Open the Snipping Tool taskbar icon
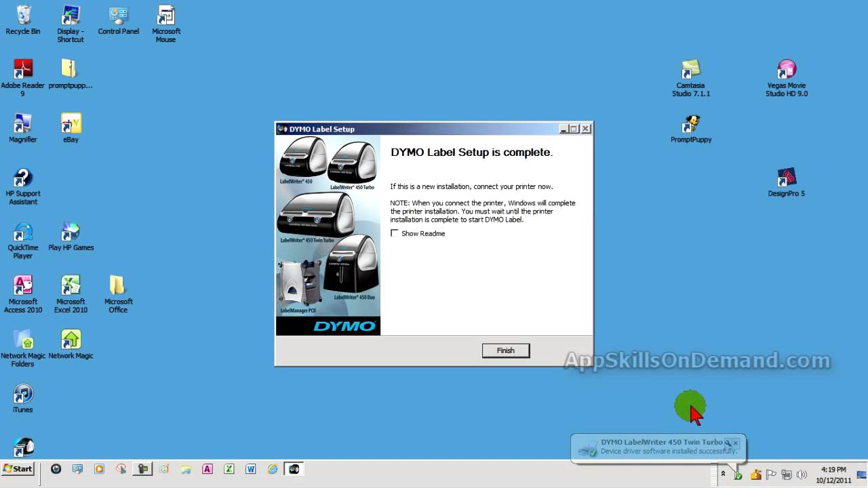The height and width of the screenshot is (488, 868). 121,468
